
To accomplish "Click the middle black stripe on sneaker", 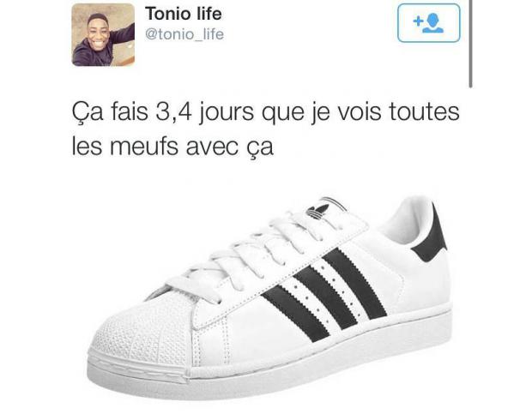I will 325,292.
